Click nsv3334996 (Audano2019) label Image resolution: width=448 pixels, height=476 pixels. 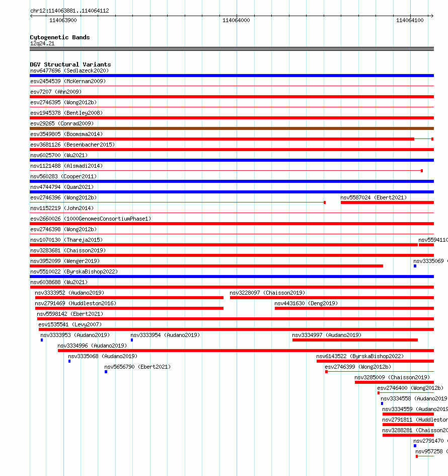click(x=92, y=346)
